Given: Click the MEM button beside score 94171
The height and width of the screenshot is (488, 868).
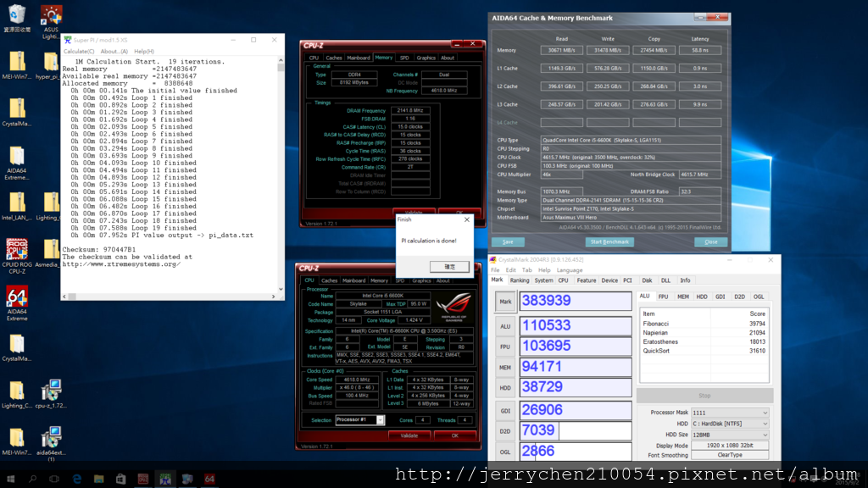Looking at the screenshot, I should (x=505, y=368).
